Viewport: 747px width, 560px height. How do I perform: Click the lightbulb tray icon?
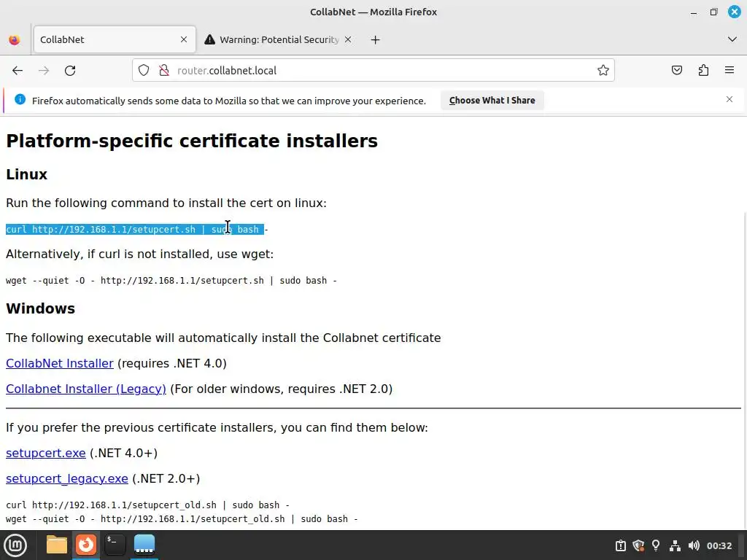[x=656, y=545]
